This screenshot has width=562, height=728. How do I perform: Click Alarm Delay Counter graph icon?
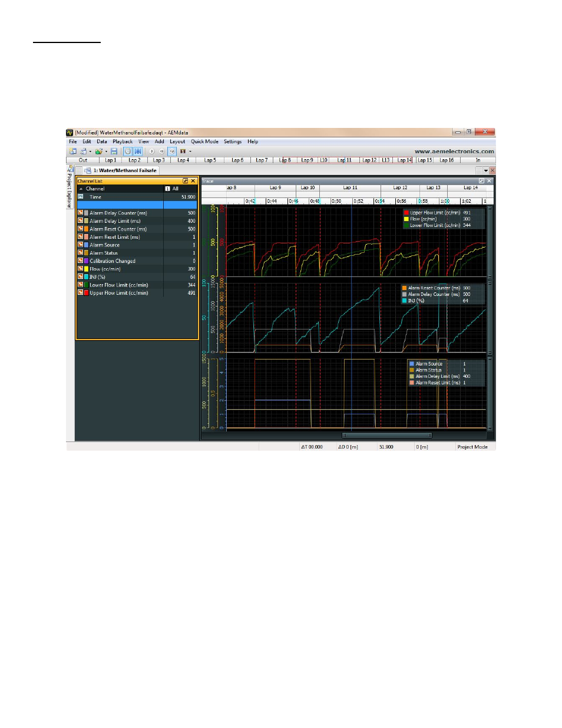pyautogui.click(x=81, y=213)
